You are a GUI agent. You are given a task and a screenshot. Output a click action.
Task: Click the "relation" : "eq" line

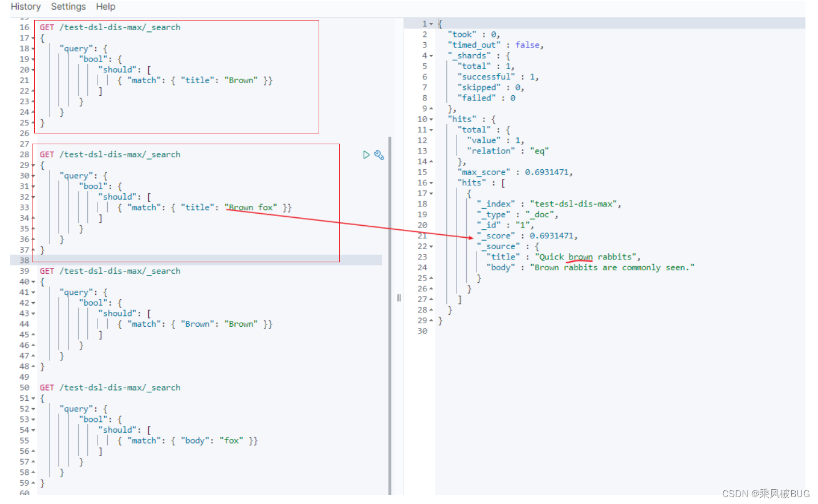(x=507, y=151)
